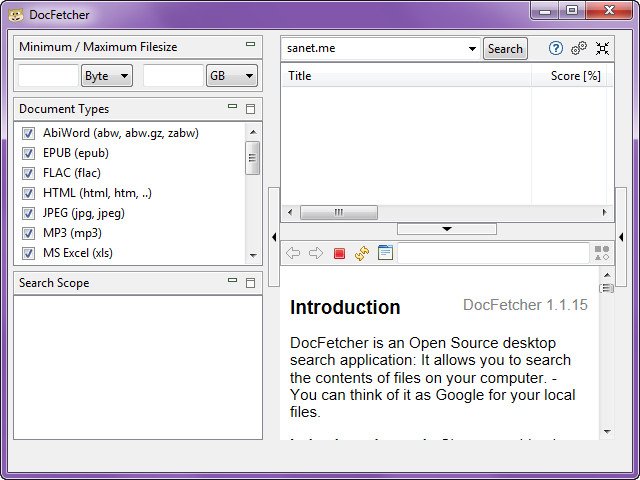Minimize the Document Types panel
Image resolution: width=640 pixels, height=480 pixels.
pyautogui.click(x=232, y=106)
